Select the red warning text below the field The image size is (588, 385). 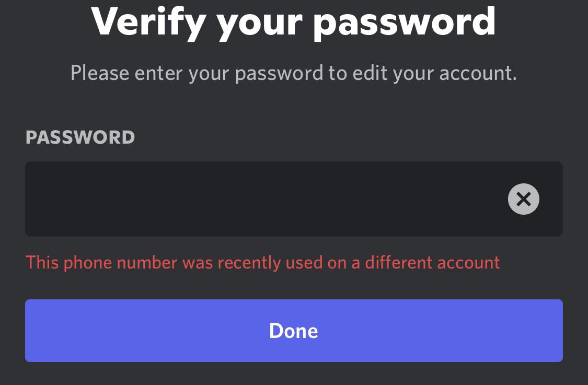262,262
